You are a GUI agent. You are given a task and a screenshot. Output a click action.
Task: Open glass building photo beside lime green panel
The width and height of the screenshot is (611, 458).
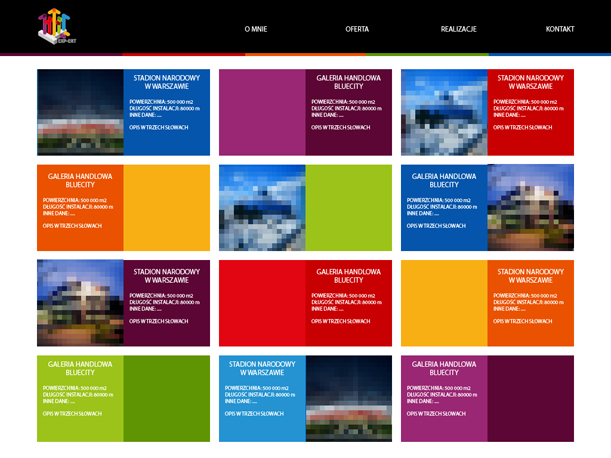click(x=262, y=208)
